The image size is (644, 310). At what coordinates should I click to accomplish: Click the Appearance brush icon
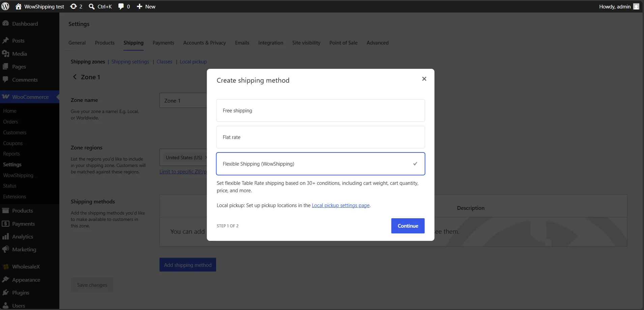(x=5, y=280)
